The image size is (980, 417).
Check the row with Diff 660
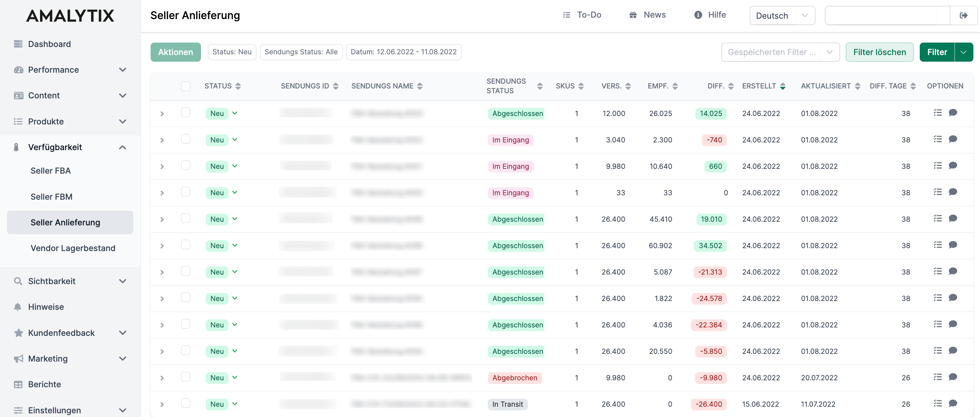pos(185,165)
